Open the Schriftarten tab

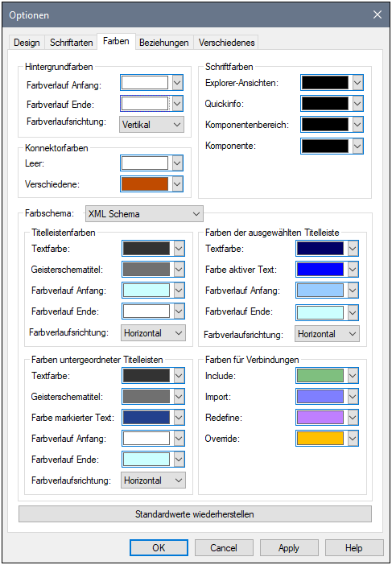(x=72, y=43)
